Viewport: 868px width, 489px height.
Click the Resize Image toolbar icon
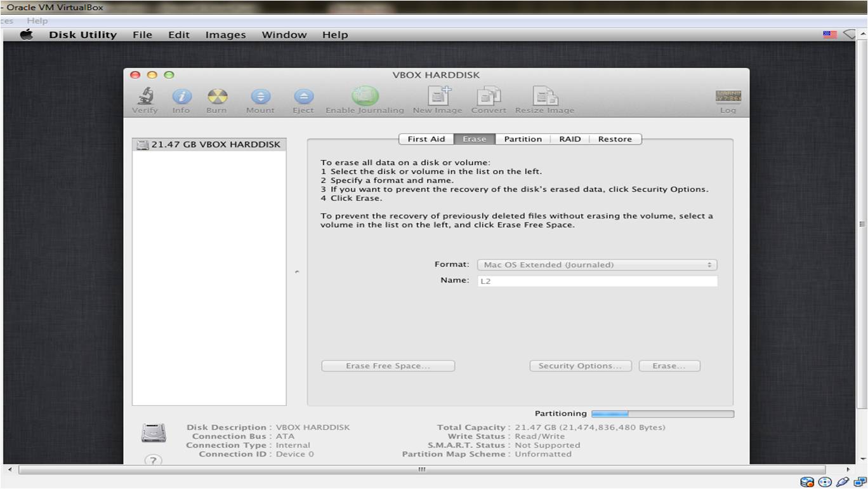[545, 96]
